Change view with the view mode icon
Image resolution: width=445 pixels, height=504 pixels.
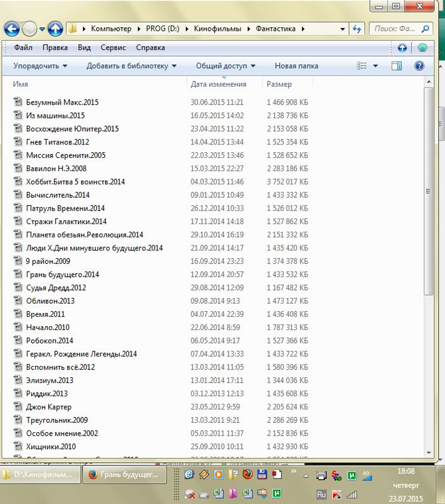(x=362, y=66)
